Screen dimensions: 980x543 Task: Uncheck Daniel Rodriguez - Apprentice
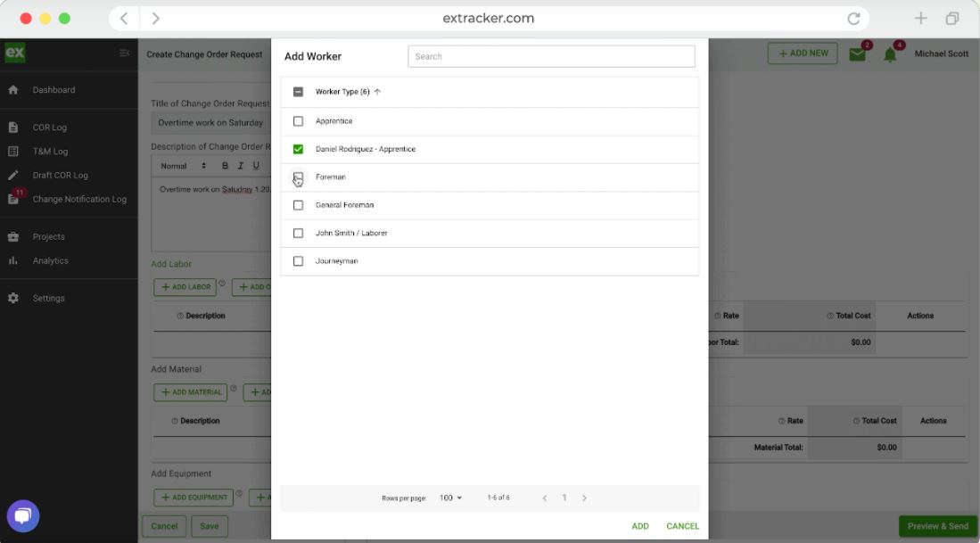pos(298,149)
